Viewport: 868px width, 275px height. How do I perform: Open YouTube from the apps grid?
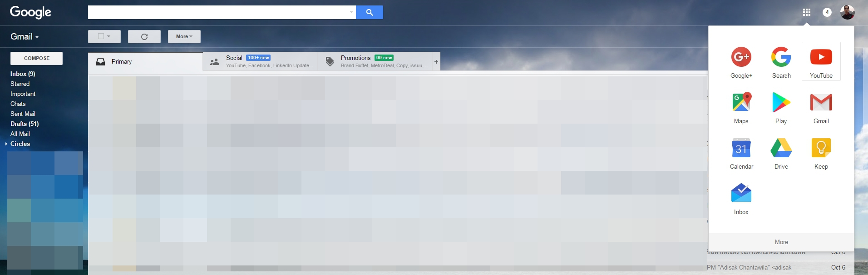(821, 61)
